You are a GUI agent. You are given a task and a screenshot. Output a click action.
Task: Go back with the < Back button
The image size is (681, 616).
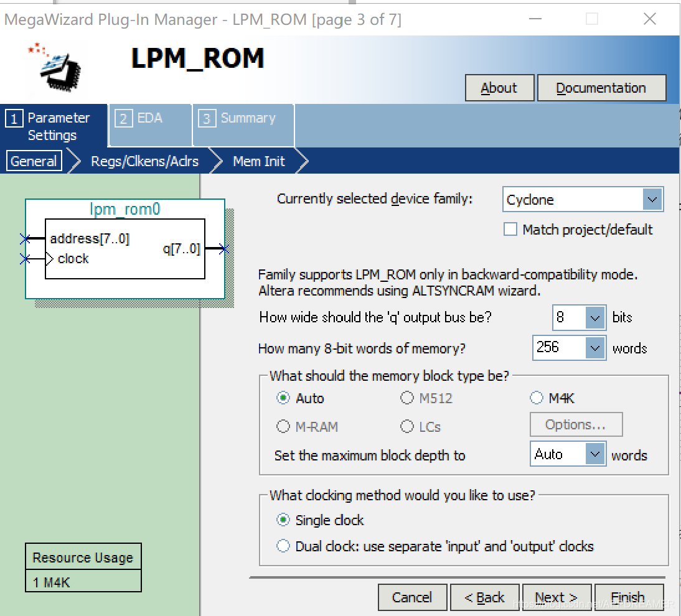coord(485,597)
